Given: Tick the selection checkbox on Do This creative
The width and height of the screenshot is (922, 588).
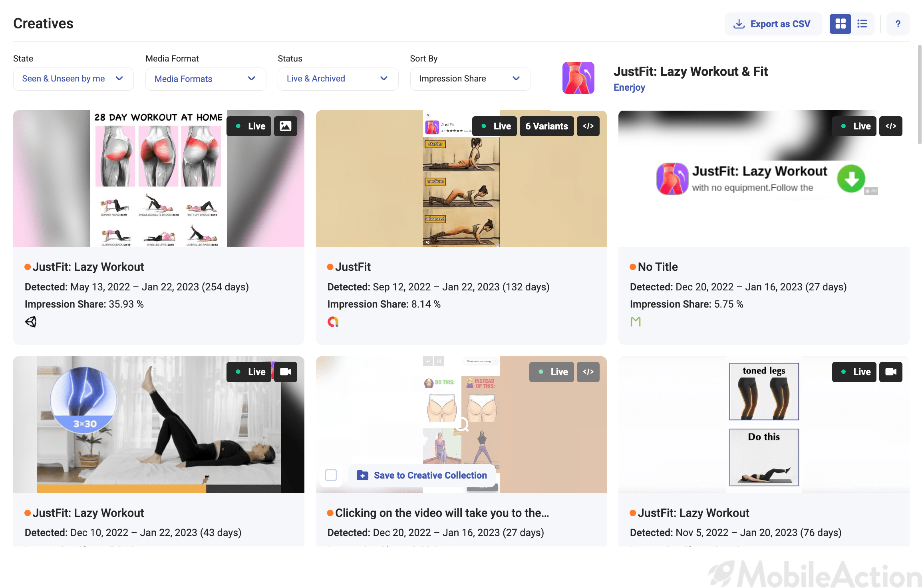Looking at the screenshot, I should (331, 475).
